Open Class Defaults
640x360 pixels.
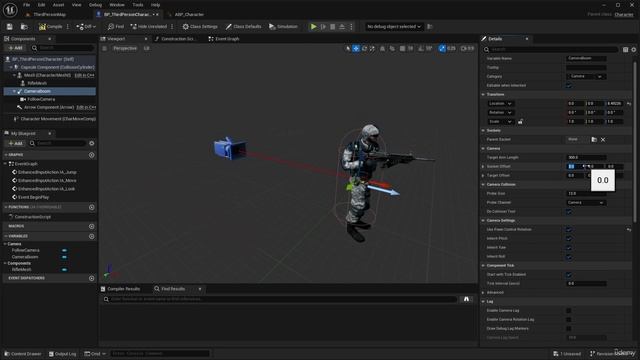(x=243, y=27)
